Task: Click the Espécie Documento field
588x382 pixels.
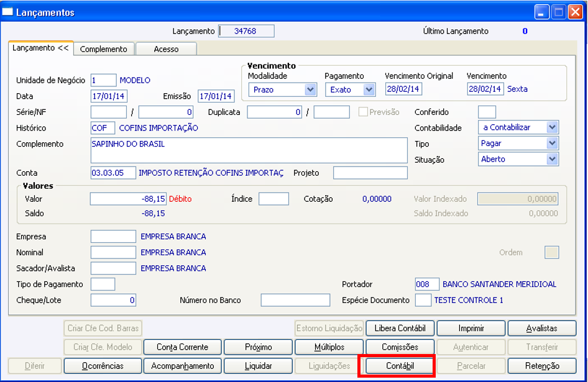Action: 423,300
